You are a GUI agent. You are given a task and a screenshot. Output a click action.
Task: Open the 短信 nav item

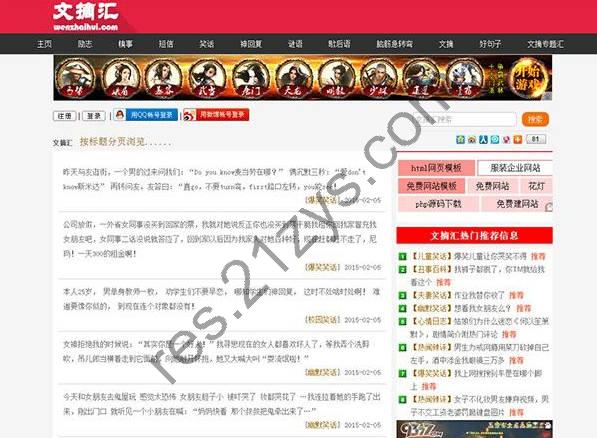coord(166,44)
